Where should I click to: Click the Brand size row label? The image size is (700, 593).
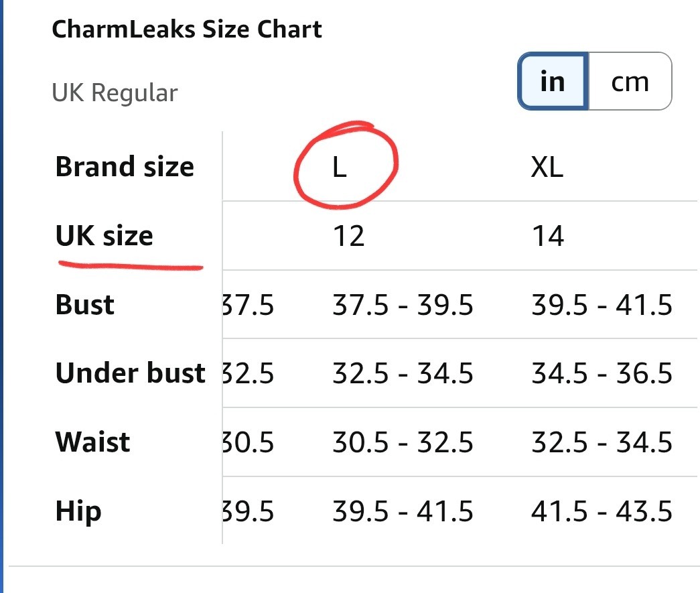pyautogui.click(x=125, y=166)
